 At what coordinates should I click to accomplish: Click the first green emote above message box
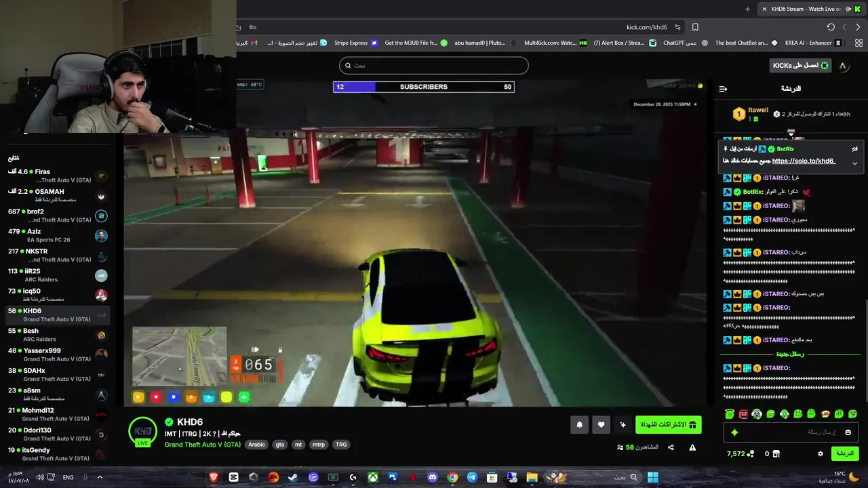click(x=729, y=413)
